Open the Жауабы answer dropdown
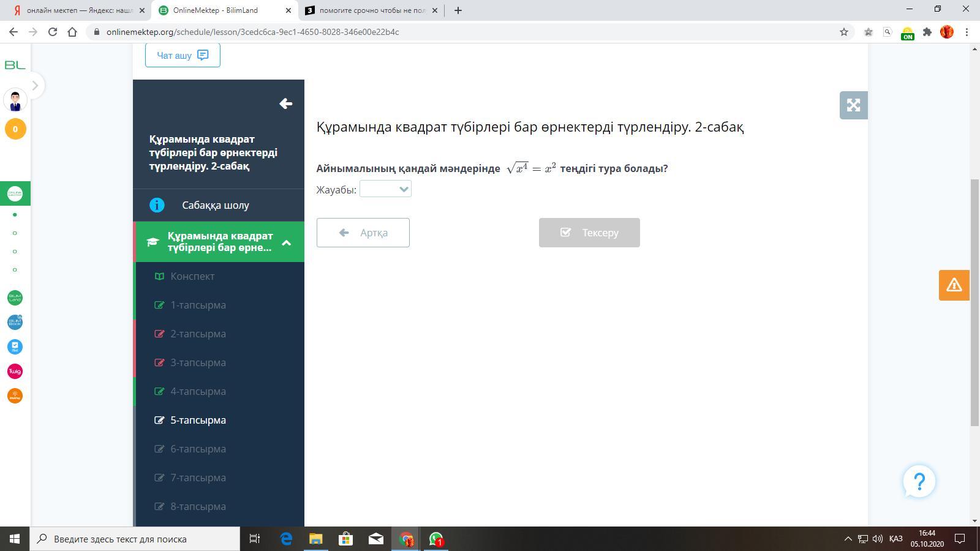The image size is (980, 551). coord(385,189)
